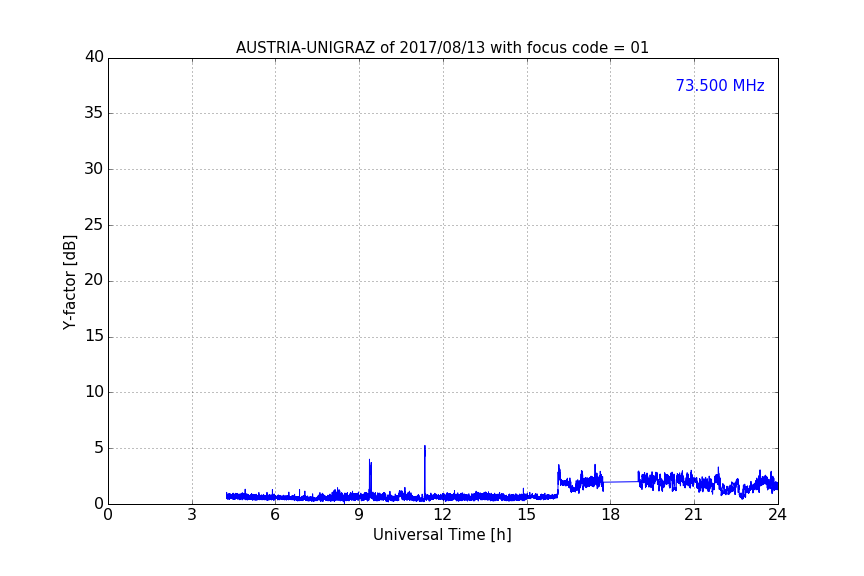The image size is (864, 576).
Task: Click the x-axis tick label '24'
Action: [x=777, y=515]
